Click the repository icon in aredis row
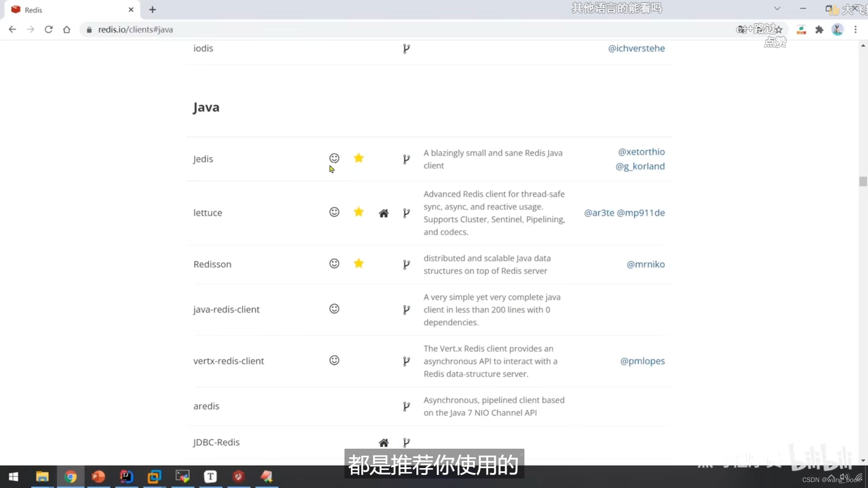Image resolution: width=868 pixels, height=488 pixels. click(406, 406)
